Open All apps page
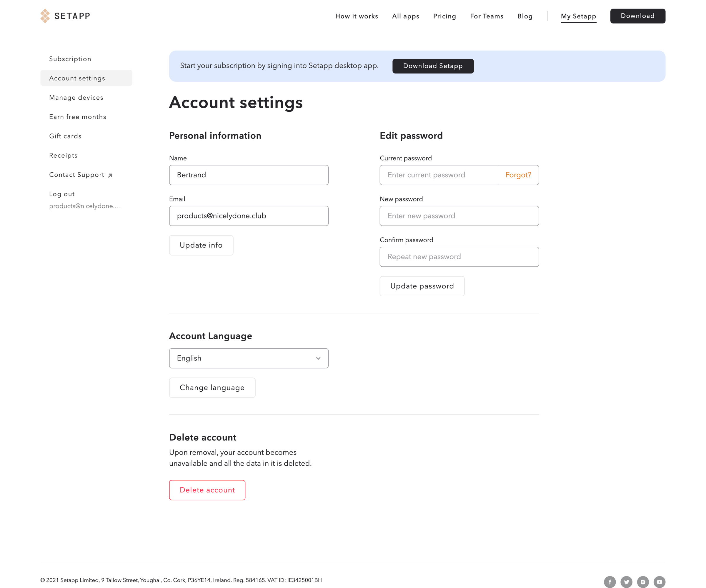The height and width of the screenshot is (588, 706). tap(405, 16)
